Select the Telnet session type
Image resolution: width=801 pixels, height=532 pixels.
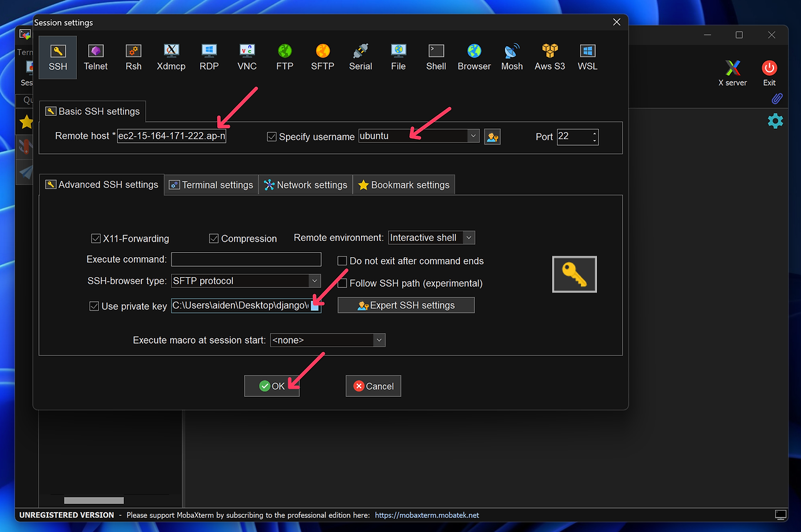pos(96,58)
